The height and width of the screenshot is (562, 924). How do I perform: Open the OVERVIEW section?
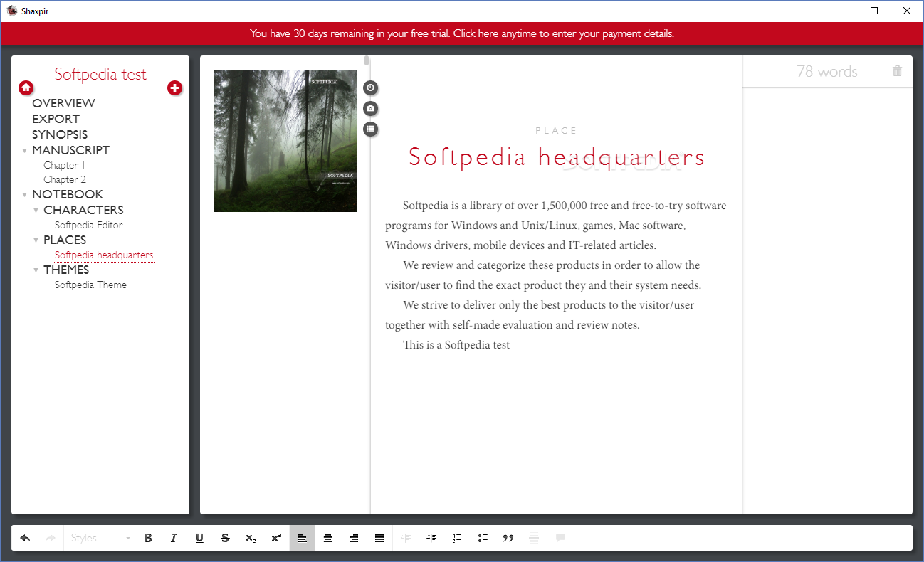pos(63,103)
